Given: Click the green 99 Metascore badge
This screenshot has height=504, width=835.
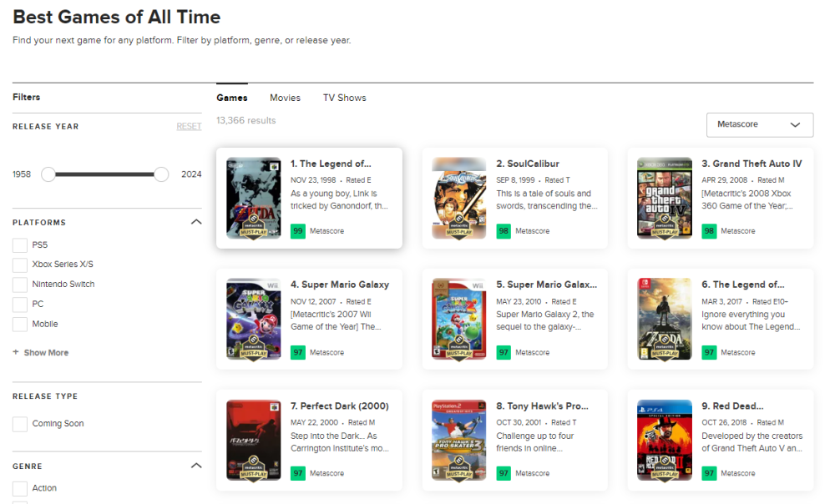Looking at the screenshot, I should [x=297, y=231].
